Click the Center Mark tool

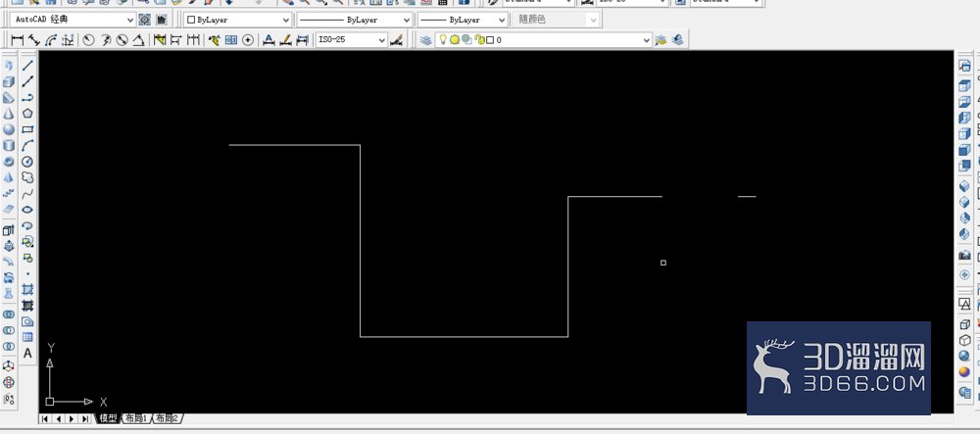[248, 40]
